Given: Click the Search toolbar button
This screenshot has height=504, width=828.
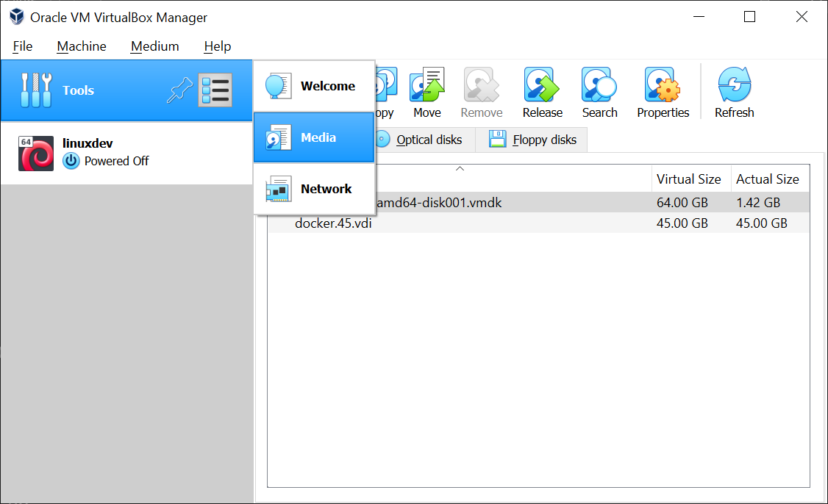Looking at the screenshot, I should [599, 93].
